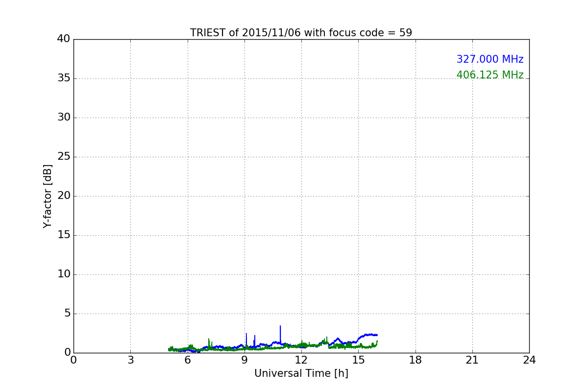Click the x-axis tick label 3
Viewport: 588px width, 392px height.
click(130, 360)
